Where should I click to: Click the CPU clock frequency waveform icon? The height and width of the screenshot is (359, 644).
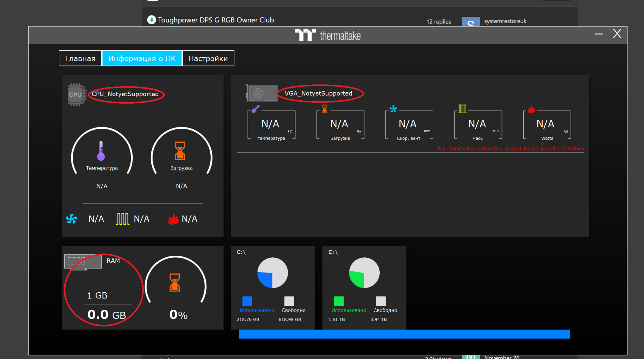pos(122,219)
